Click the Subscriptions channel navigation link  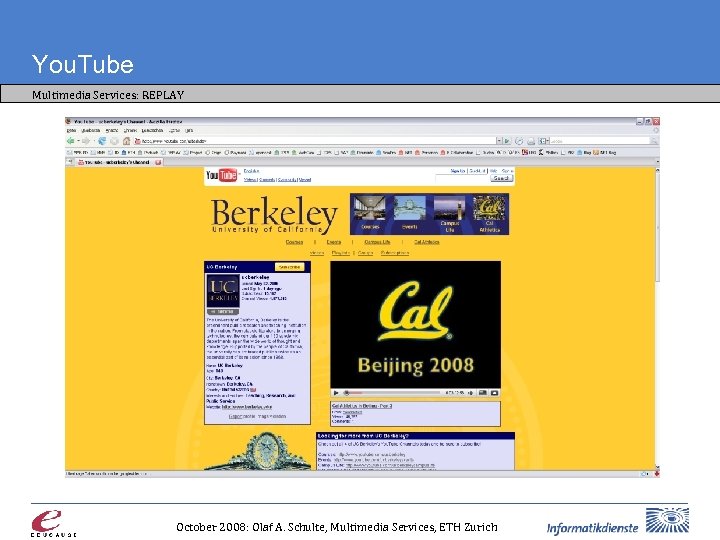coord(395,253)
